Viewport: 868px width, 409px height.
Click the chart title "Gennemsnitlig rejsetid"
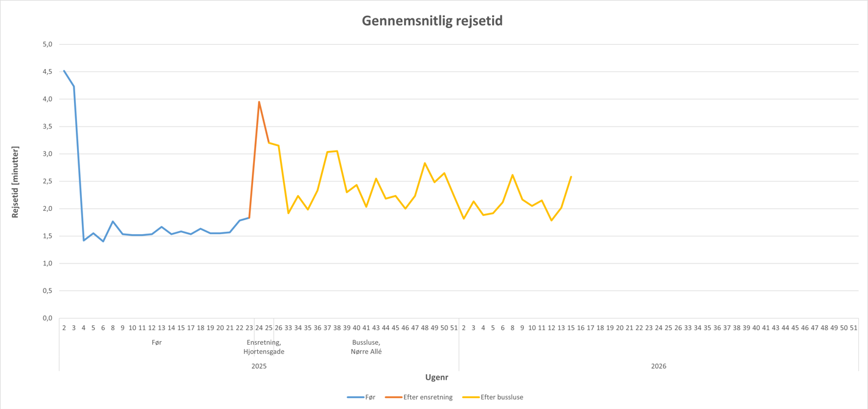(x=432, y=21)
